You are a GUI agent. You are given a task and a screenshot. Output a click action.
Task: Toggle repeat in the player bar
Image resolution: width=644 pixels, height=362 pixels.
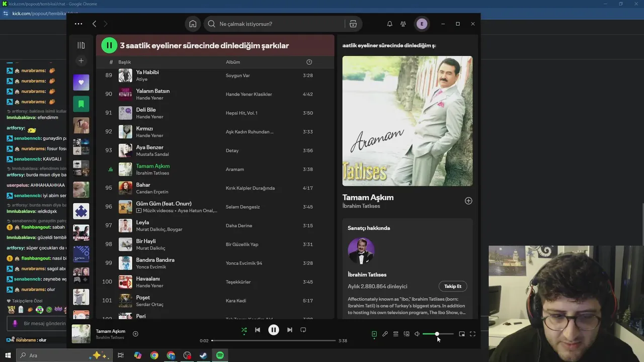click(x=303, y=330)
